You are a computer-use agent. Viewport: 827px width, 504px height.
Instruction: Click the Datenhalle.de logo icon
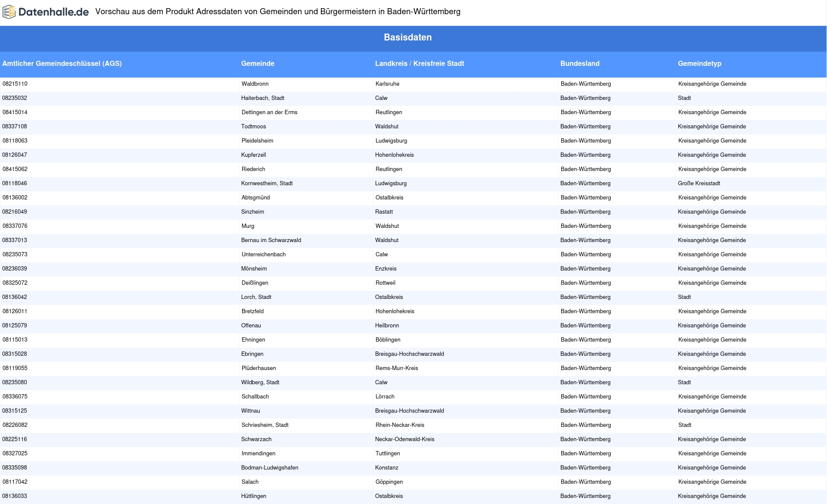point(9,12)
